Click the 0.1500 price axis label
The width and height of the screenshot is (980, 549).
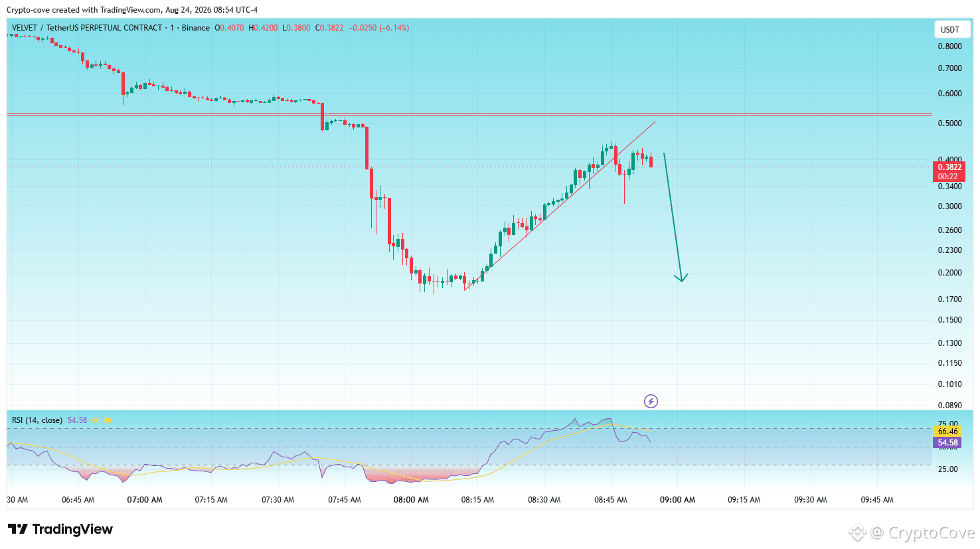click(x=949, y=320)
